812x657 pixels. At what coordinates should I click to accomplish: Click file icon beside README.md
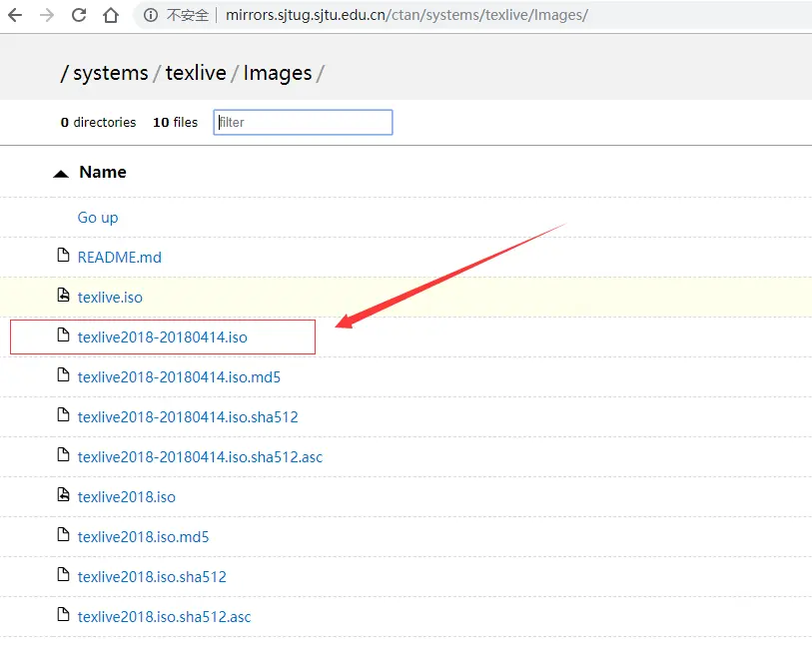[x=63, y=256]
